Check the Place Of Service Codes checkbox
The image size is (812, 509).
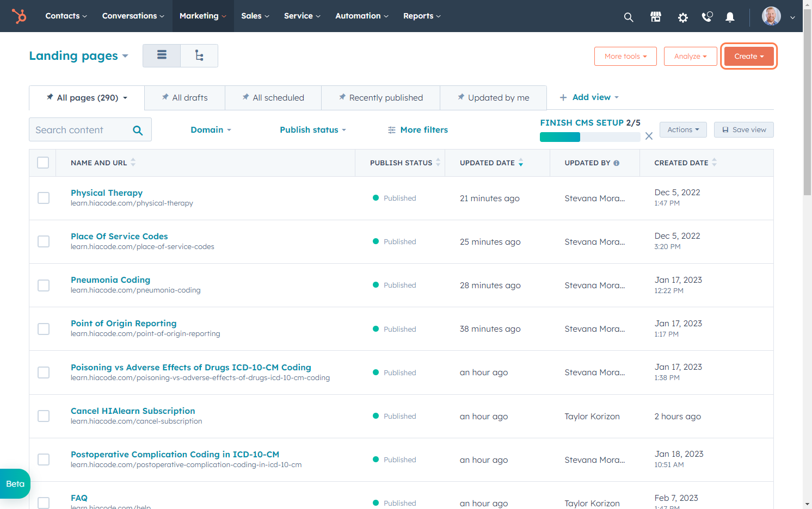tap(44, 241)
